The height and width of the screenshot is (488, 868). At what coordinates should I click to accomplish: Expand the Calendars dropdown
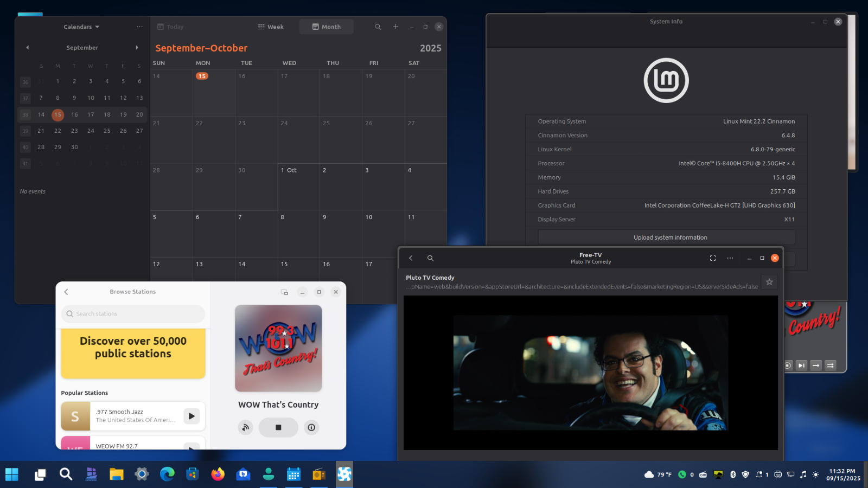[x=81, y=27]
